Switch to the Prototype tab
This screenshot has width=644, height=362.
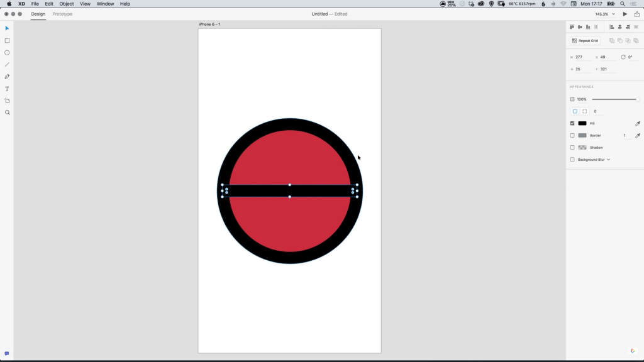click(x=62, y=14)
